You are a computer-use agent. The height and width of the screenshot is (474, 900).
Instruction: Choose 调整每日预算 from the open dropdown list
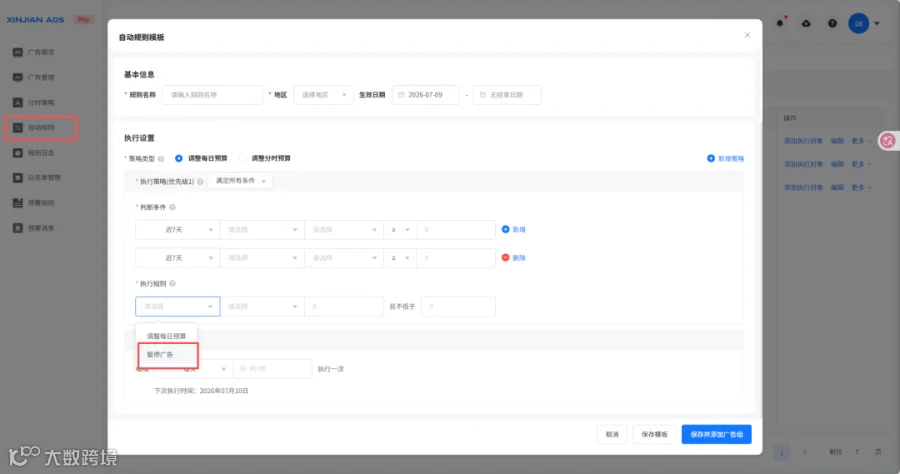pyautogui.click(x=166, y=336)
